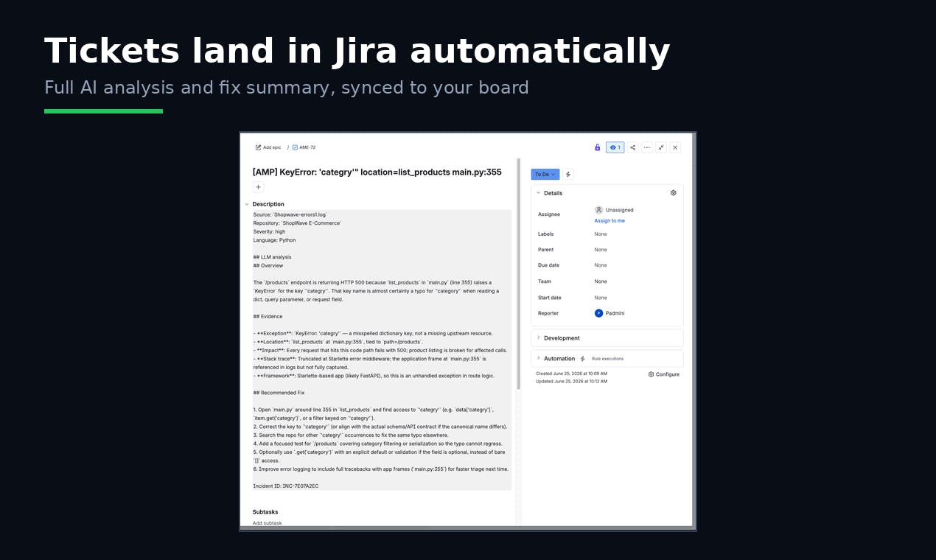Click the plus button under the issue title
This screenshot has width=936, height=560.
(259, 187)
